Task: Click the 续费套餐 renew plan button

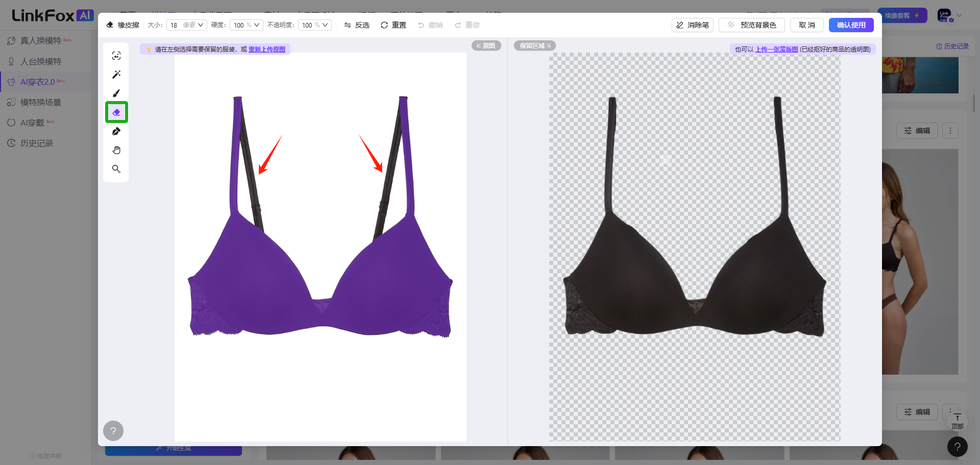Action: [x=902, y=15]
